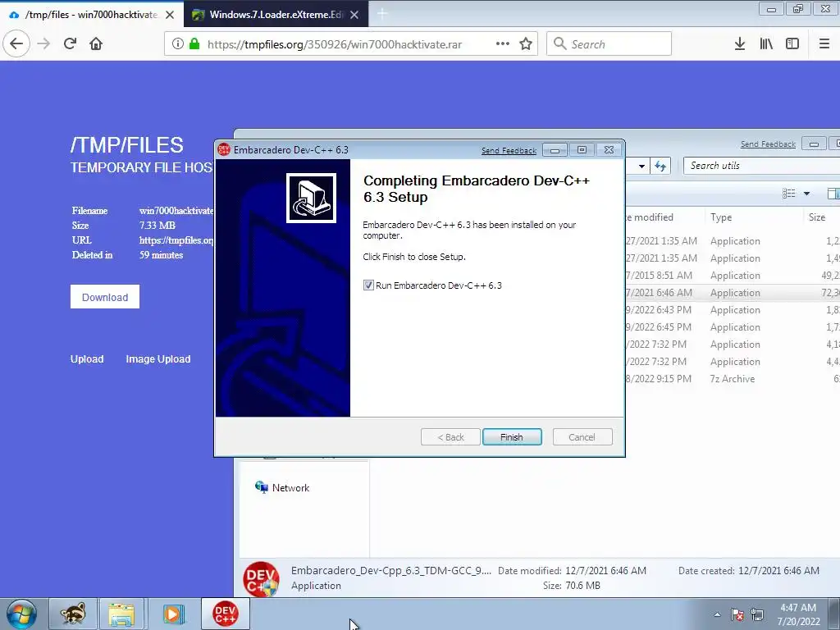Select the row modified 2022 6:43 PM
Screen dimensions: 840x630
[733, 309]
